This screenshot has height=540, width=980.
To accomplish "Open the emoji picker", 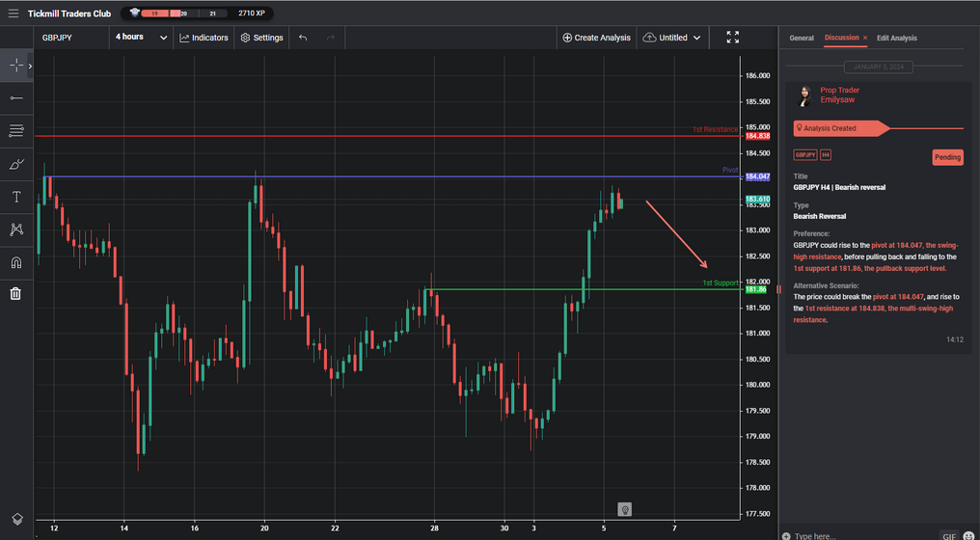I will 970,535.
